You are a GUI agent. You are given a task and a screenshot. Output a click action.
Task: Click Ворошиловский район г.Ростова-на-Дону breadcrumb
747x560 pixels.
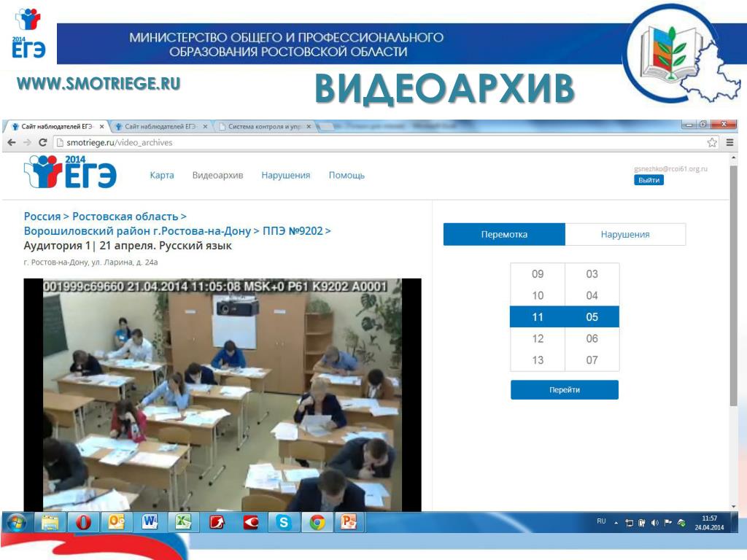coord(137,231)
